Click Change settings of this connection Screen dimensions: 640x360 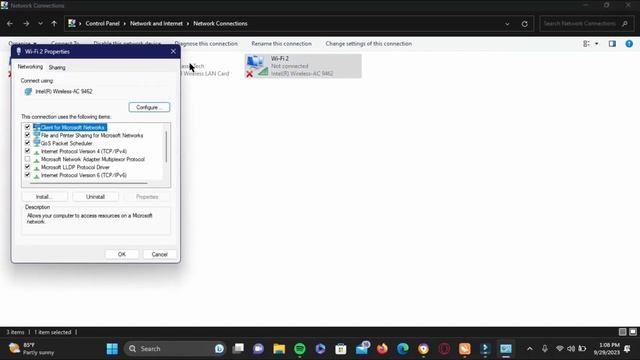pyautogui.click(x=369, y=43)
